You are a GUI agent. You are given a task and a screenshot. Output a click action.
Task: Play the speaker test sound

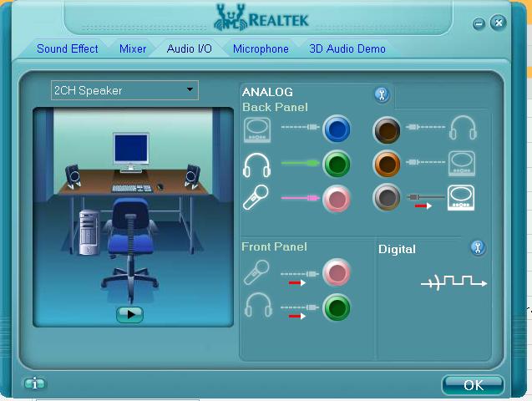(129, 314)
